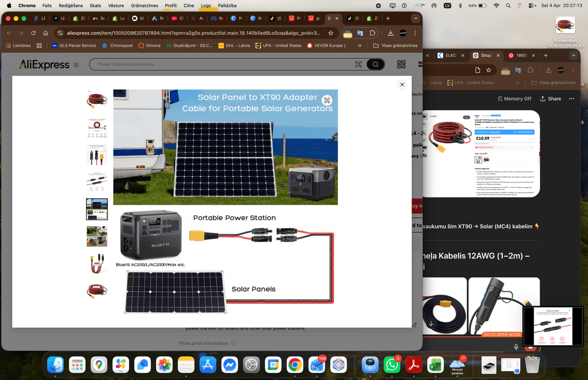Open site information icon in address bar
This screenshot has width=588, height=380.
click(60, 33)
